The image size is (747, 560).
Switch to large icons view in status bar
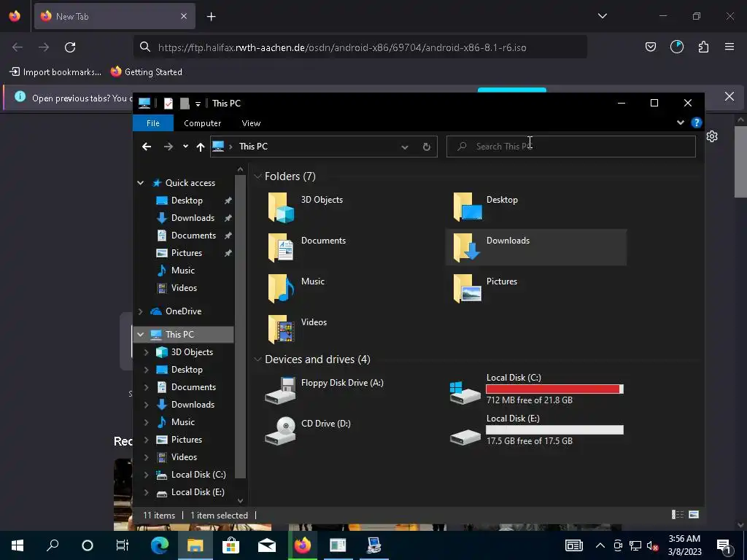coord(694,514)
